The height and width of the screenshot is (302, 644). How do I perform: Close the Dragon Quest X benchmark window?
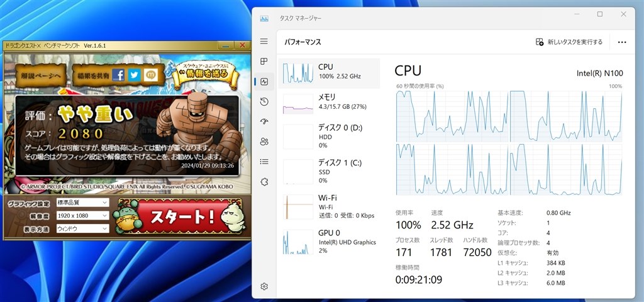pyautogui.click(x=242, y=45)
